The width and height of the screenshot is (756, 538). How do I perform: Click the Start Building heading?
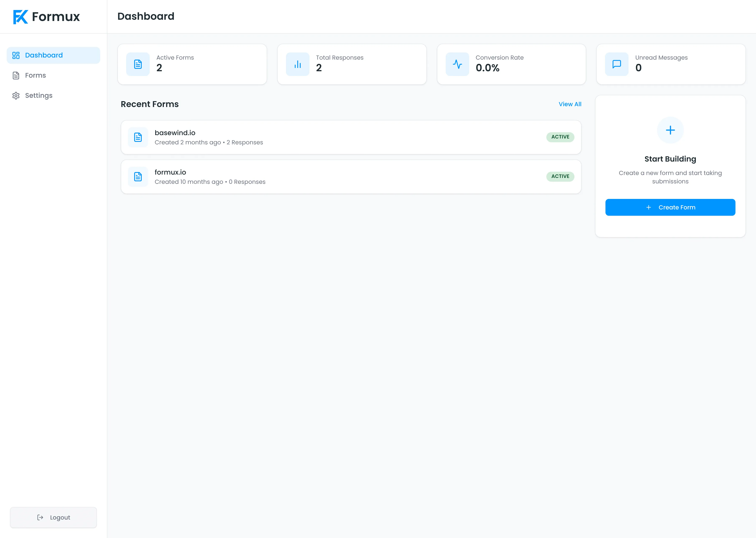pos(670,159)
